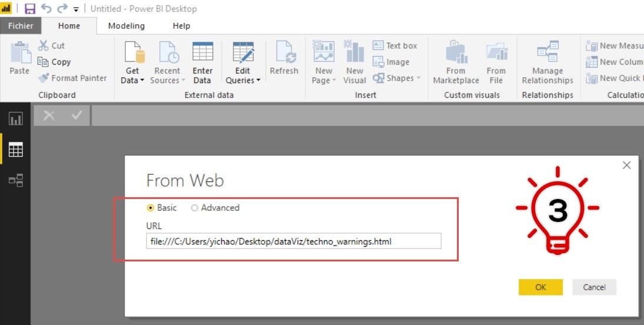
Task: Select the Basic radio button
Action: [151, 208]
